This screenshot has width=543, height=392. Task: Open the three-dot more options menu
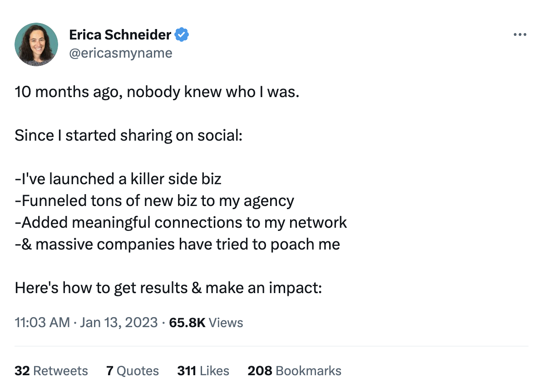pos(519,34)
